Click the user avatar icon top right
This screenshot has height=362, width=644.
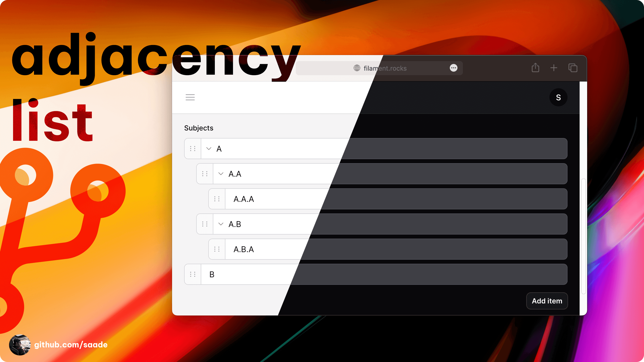(x=559, y=97)
